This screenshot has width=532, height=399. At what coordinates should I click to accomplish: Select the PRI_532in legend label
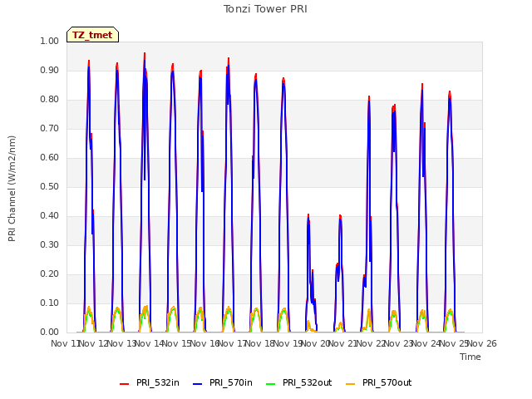[158, 382]
